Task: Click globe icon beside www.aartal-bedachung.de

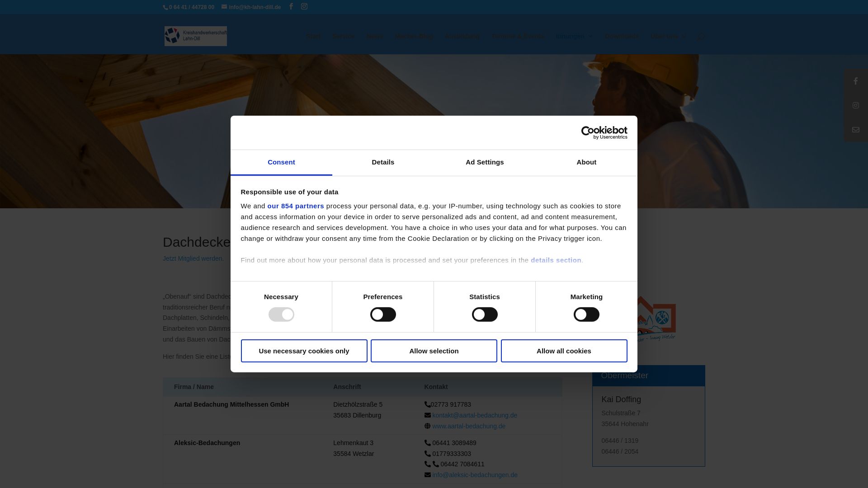Action: [x=427, y=426]
